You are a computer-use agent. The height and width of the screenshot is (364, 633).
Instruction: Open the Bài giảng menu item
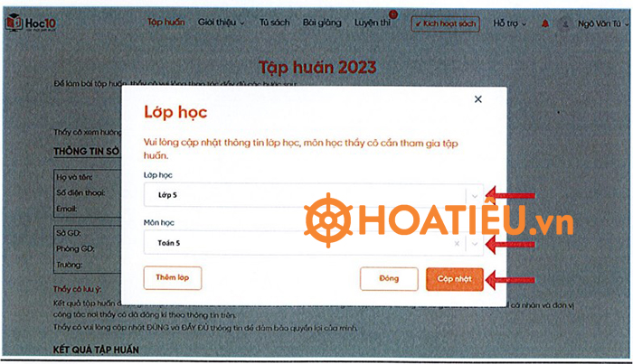pyautogui.click(x=321, y=23)
